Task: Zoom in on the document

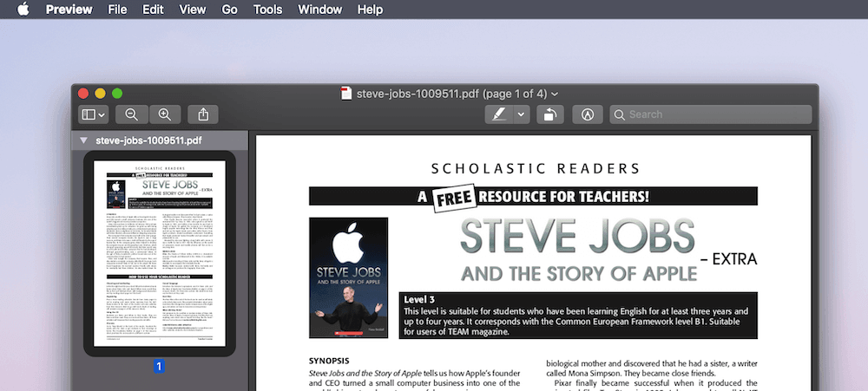Action: [x=165, y=114]
